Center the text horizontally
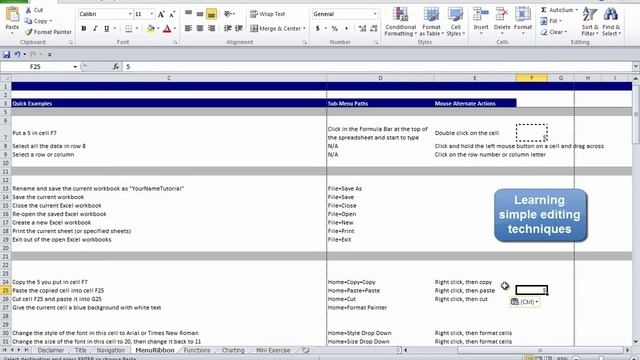Image resolution: width=640 pixels, height=360 pixels. (200, 29)
